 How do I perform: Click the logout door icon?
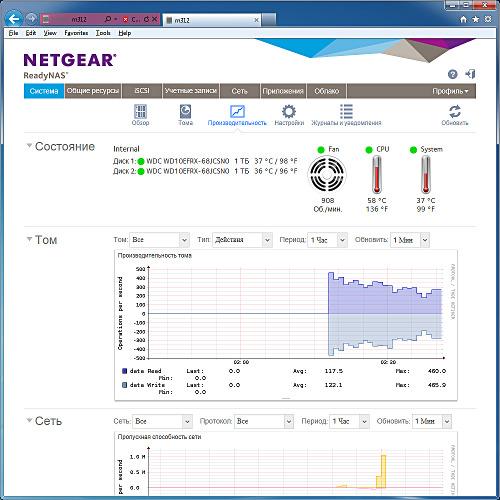coord(470,74)
